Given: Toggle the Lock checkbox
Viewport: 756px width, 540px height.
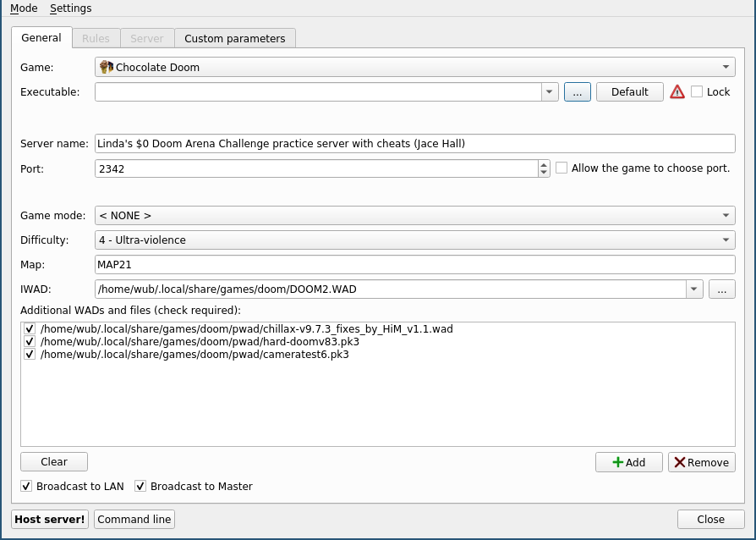Looking at the screenshot, I should 697,92.
